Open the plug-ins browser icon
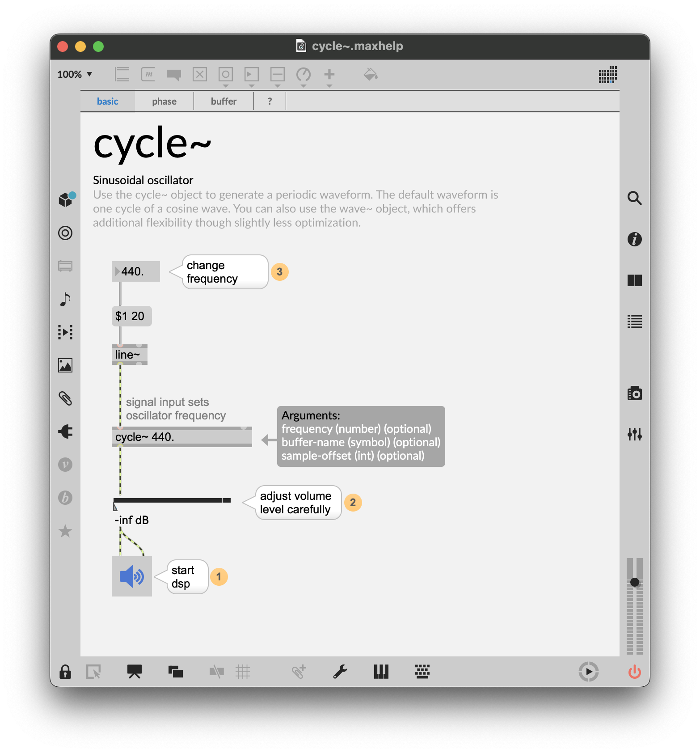The width and height of the screenshot is (700, 753). point(65,431)
